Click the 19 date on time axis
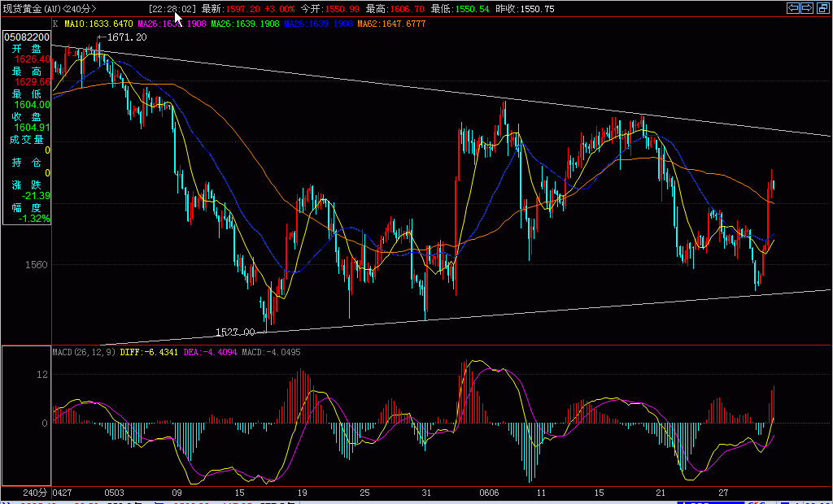The width and height of the screenshot is (833, 504). pyautogui.click(x=303, y=492)
